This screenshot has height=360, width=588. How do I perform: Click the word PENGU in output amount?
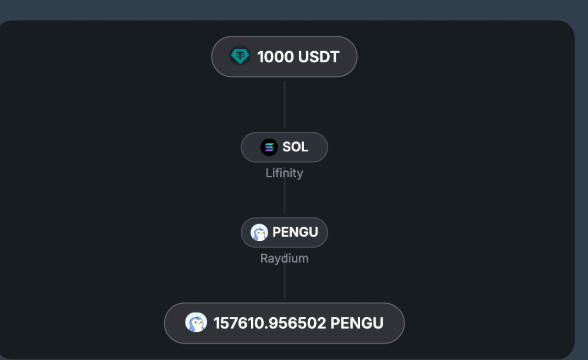(357, 323)
